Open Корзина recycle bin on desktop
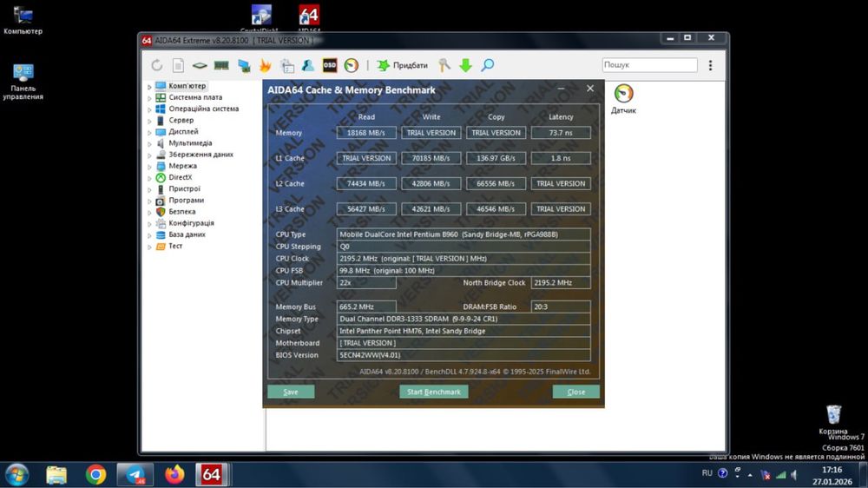The width and height of the screenshot is (868, 488). tap(833, 420)
